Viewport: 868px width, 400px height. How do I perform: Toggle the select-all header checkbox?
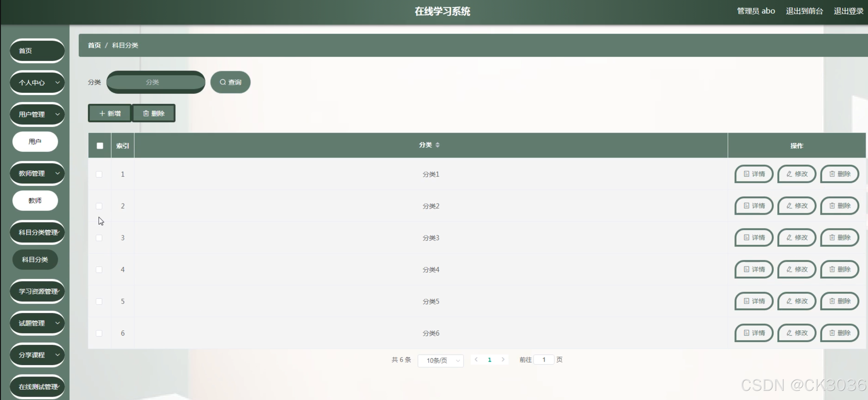click(100, 146)
